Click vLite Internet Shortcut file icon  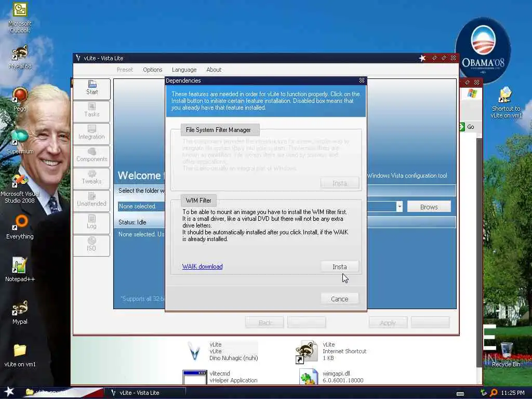click(307, 352)
